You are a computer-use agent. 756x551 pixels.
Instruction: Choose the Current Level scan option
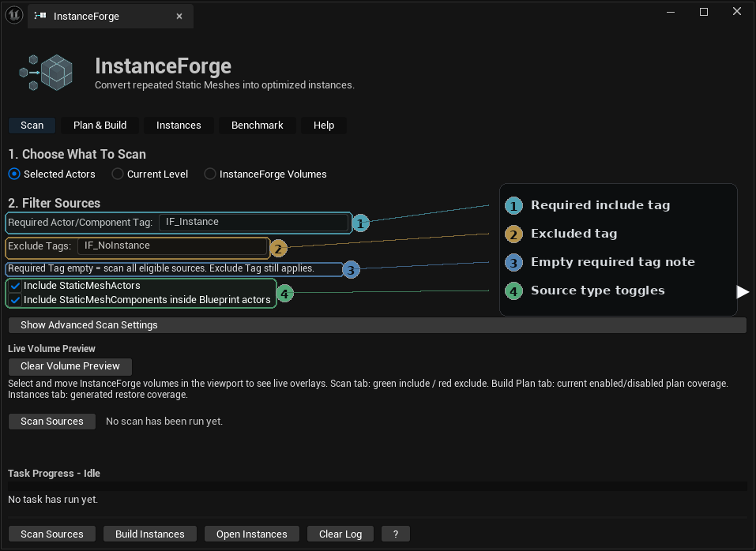(x=118, y=174)
